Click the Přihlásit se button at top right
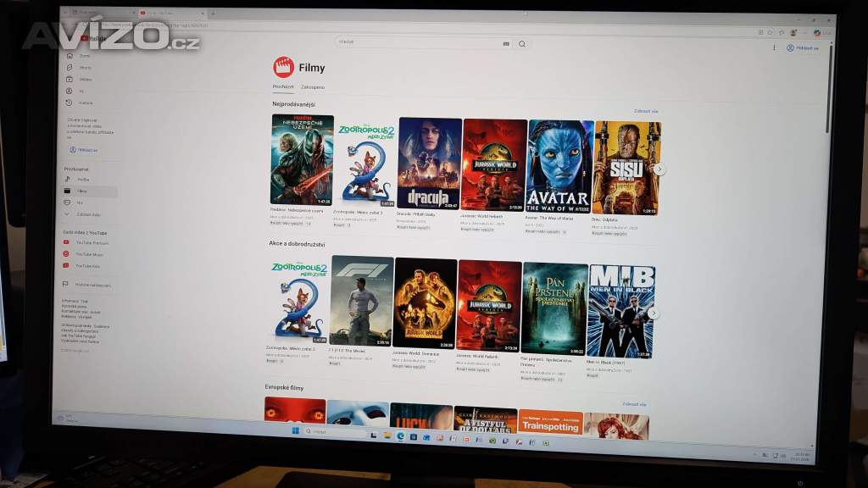 tap(803, 48)
